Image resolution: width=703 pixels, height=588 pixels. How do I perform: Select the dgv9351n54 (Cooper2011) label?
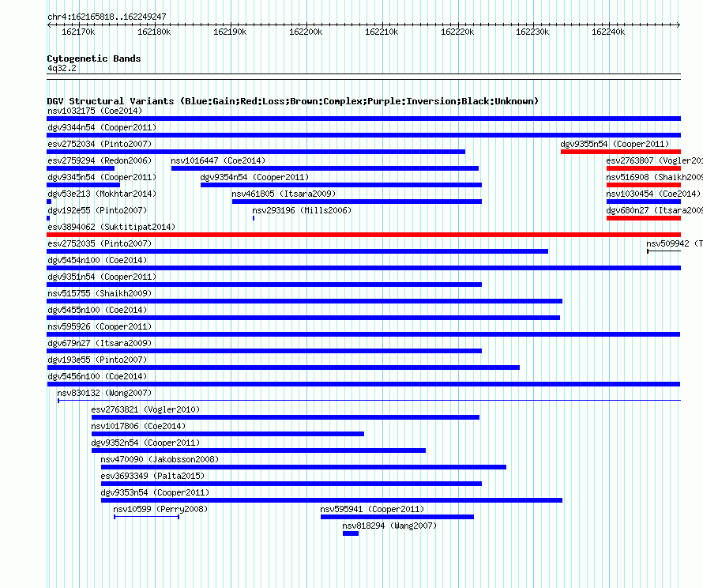[102, 277]
